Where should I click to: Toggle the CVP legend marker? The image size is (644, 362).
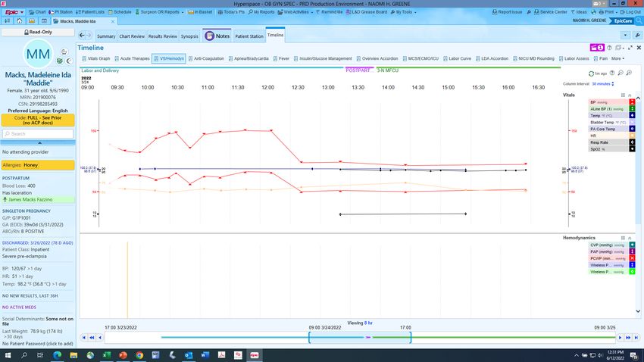(x=632, y=245)
